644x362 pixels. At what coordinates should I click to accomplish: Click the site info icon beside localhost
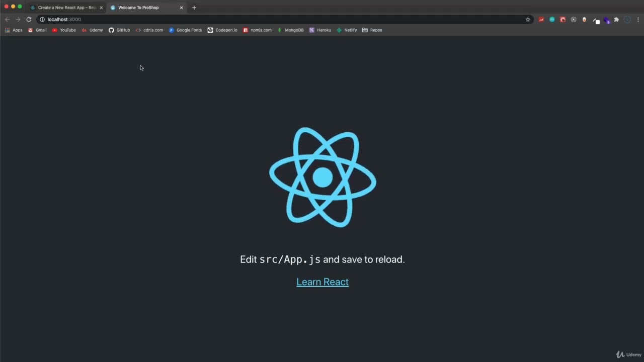pyautogui.click(x=42, y=19)
